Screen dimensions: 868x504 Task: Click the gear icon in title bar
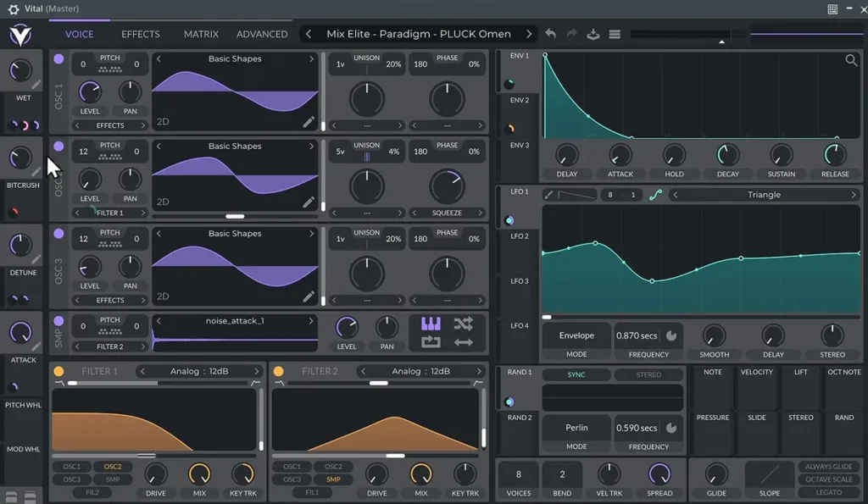[x=14, y=8]
